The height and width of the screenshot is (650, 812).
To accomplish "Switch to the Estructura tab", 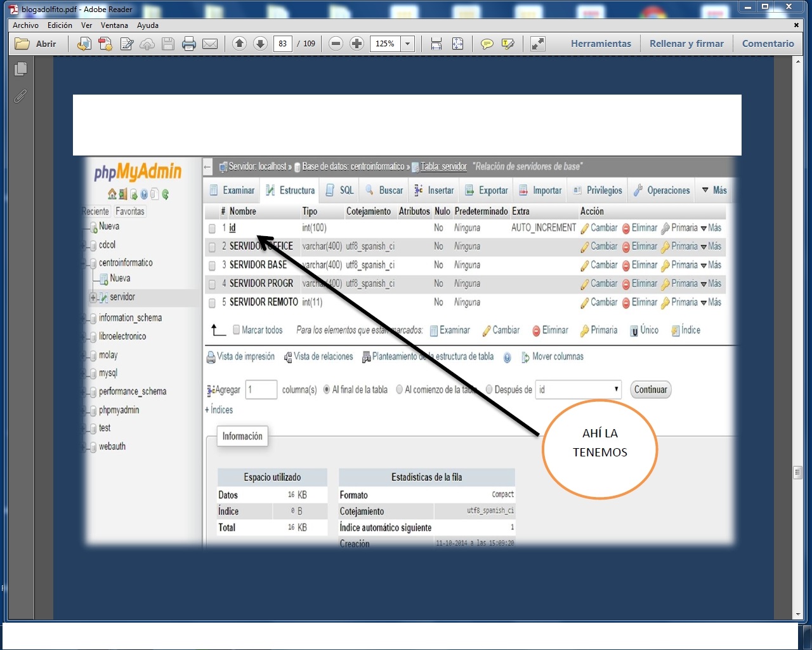I will (291, 190).
